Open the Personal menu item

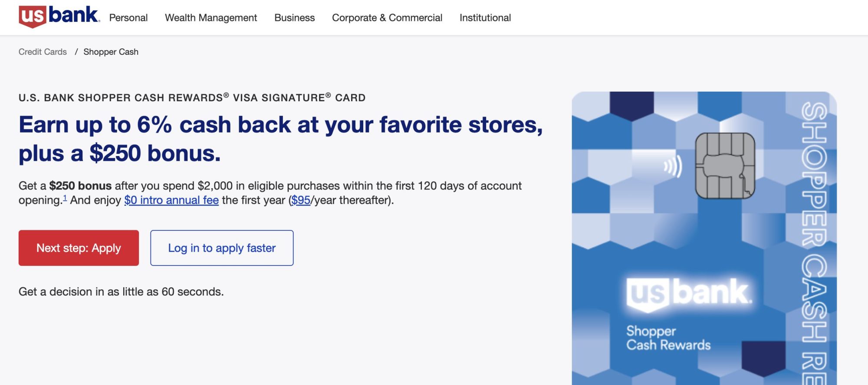click(128, 18)
